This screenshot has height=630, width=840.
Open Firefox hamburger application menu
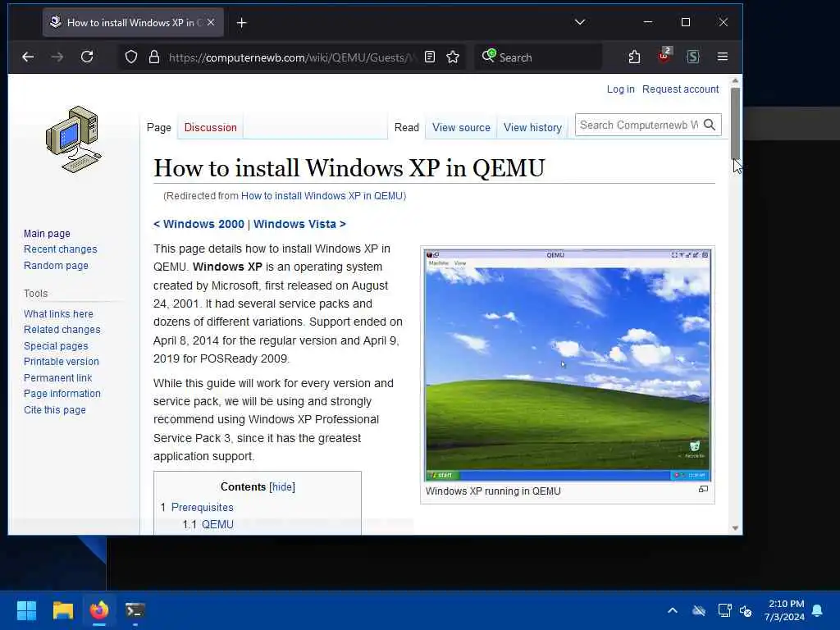click(x=723, y=57)
